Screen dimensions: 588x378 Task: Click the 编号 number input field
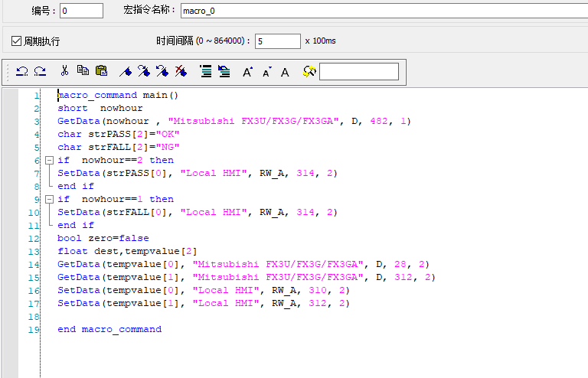pyautogui.click(x=81, y=11)
